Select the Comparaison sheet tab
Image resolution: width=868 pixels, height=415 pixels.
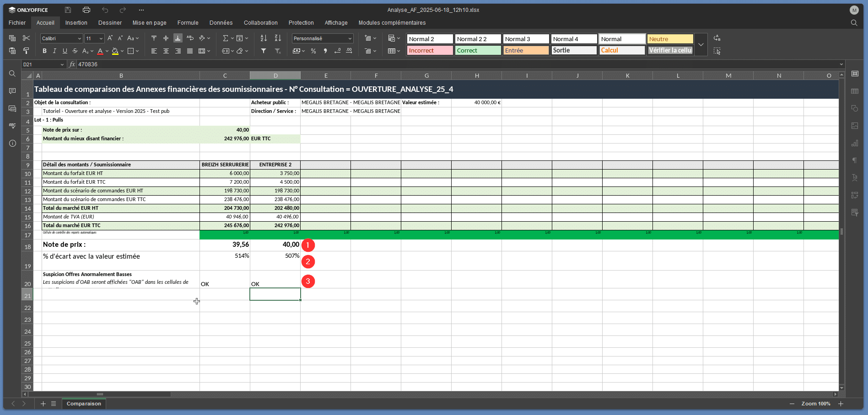[84, 404]
